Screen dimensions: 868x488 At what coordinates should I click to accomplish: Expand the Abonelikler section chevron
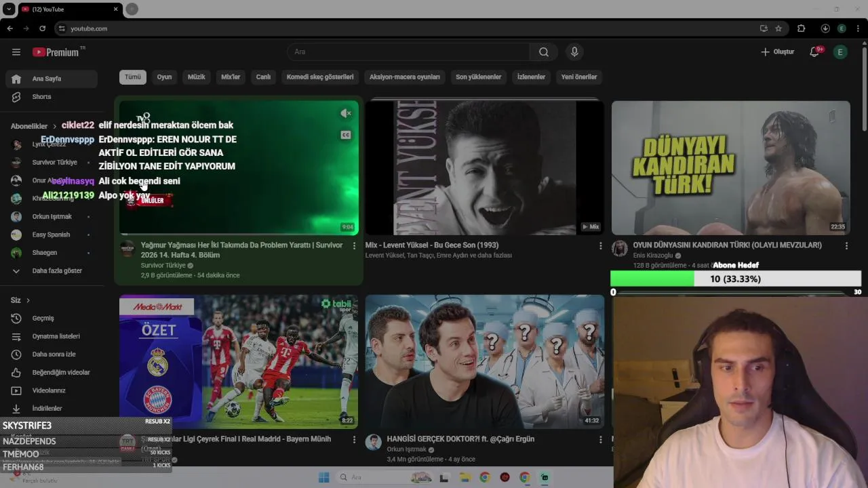(54, 126)
